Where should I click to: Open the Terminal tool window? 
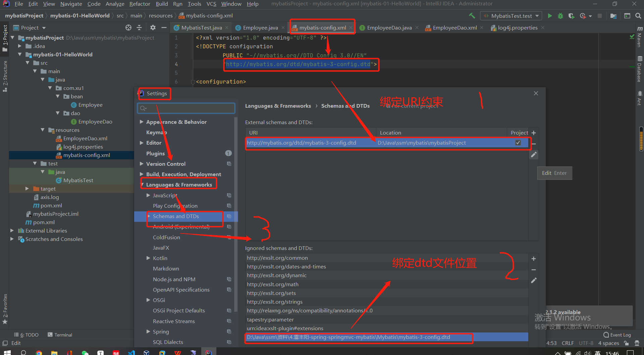pyautogui.click(x=60, y=335)
